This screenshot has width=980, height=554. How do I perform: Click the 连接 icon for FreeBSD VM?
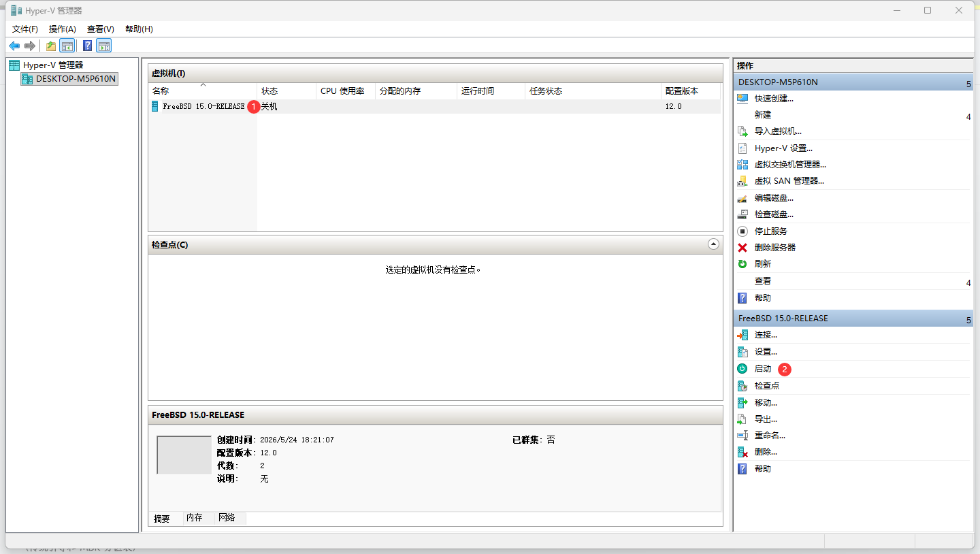pyautogui.click(x=742, y=335)
